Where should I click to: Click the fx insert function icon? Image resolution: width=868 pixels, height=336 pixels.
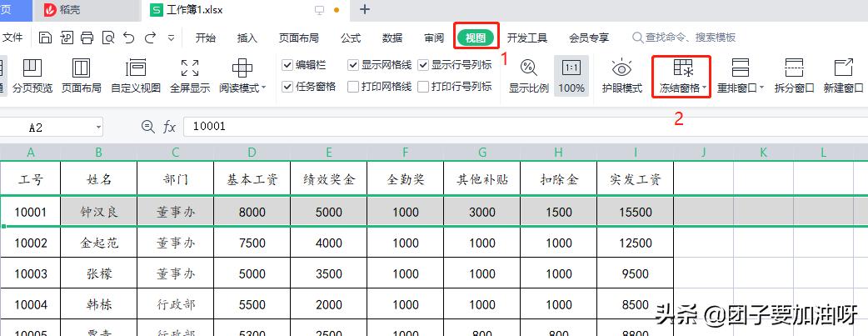pyautogui.click(x=169, y=127)
